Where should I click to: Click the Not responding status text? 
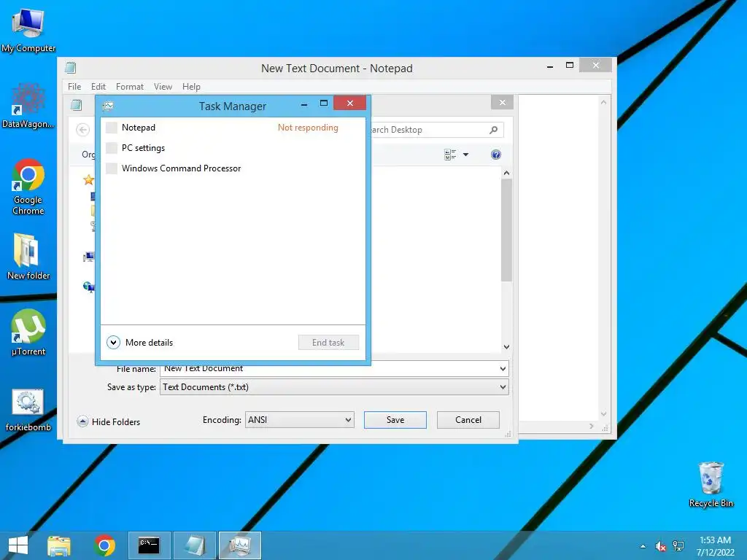click(308, 128)
